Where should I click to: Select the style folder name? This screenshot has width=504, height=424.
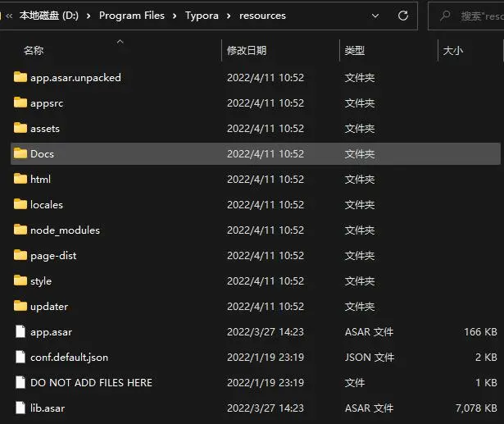point(41,281)
